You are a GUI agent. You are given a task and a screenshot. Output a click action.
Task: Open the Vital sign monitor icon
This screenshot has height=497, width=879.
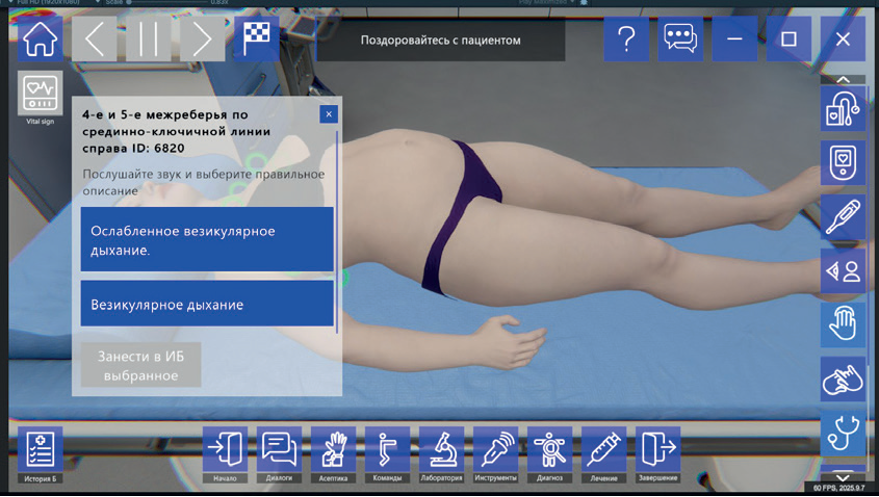40,93
